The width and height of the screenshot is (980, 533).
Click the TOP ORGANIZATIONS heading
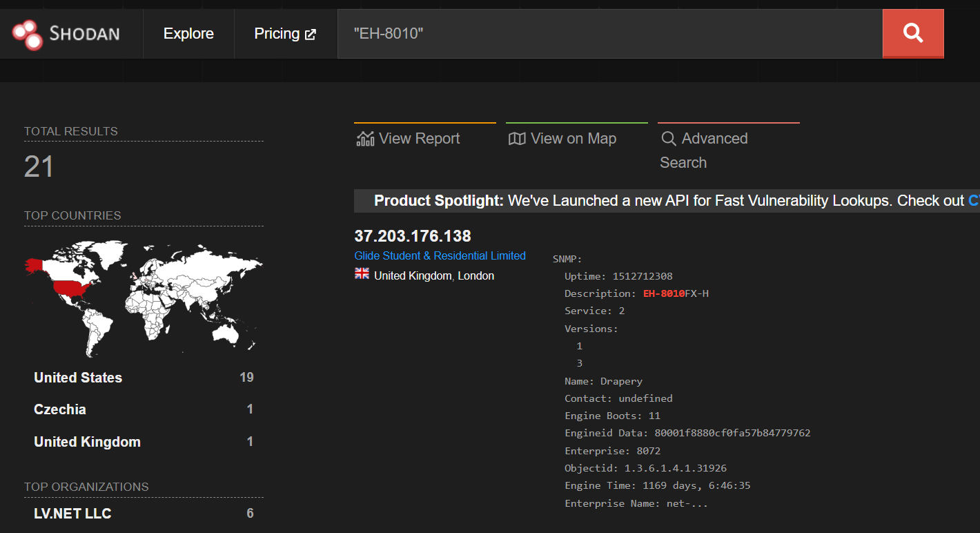tap(86, 487)
